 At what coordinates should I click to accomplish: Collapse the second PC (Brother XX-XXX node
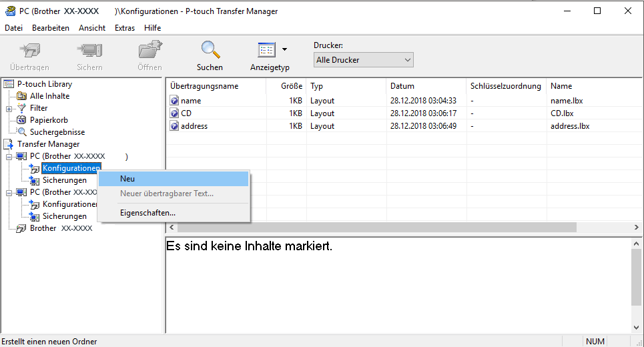point(9,193)
